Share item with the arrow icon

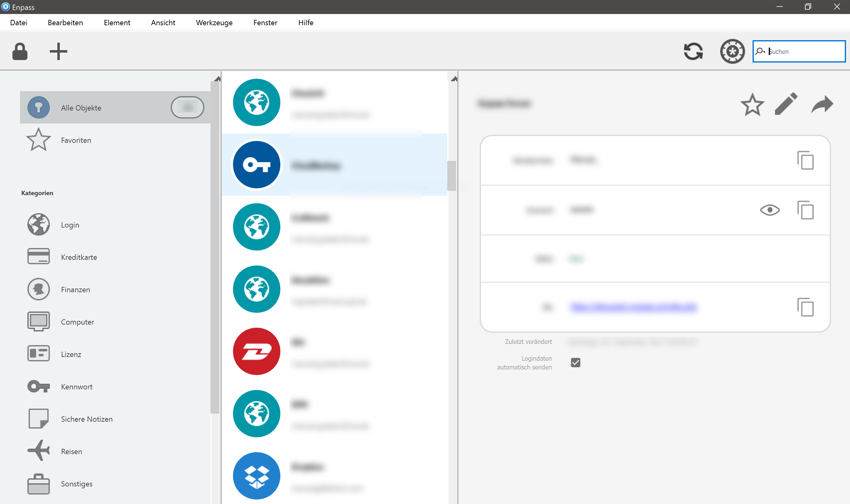coord(822,104)
